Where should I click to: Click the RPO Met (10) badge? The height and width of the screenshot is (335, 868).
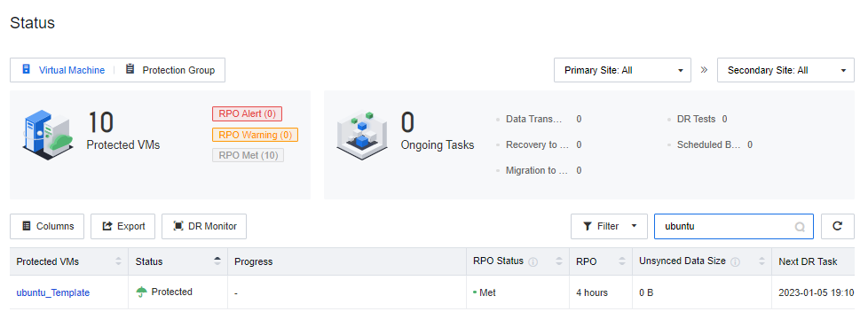pyautogui.click(x=248, y=155)
